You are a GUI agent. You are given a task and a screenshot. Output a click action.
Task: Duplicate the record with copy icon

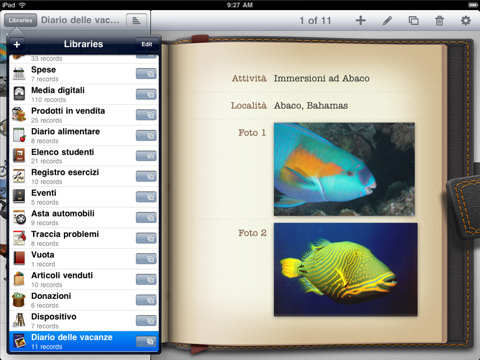click(x=413, y=21)
